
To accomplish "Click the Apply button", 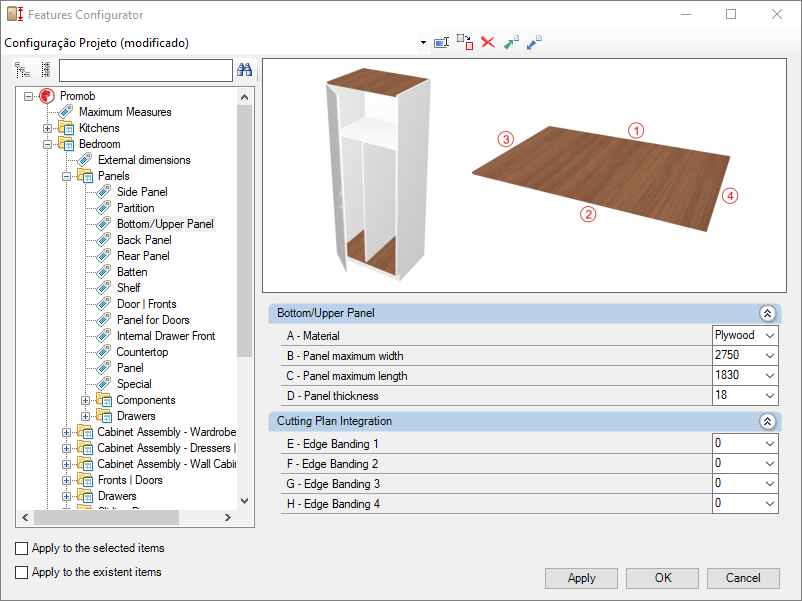I will (582, 578).
